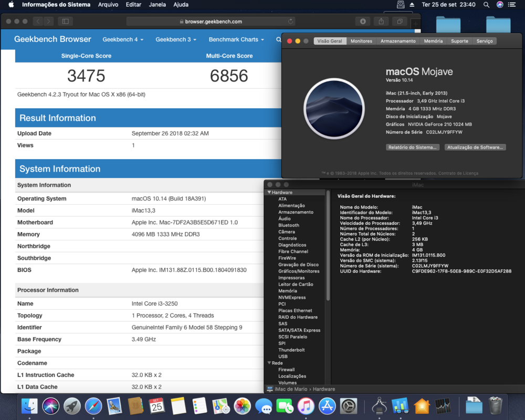Switch to the Armazenamento tab
Screen dimensions: 525x420
(398, 41)
